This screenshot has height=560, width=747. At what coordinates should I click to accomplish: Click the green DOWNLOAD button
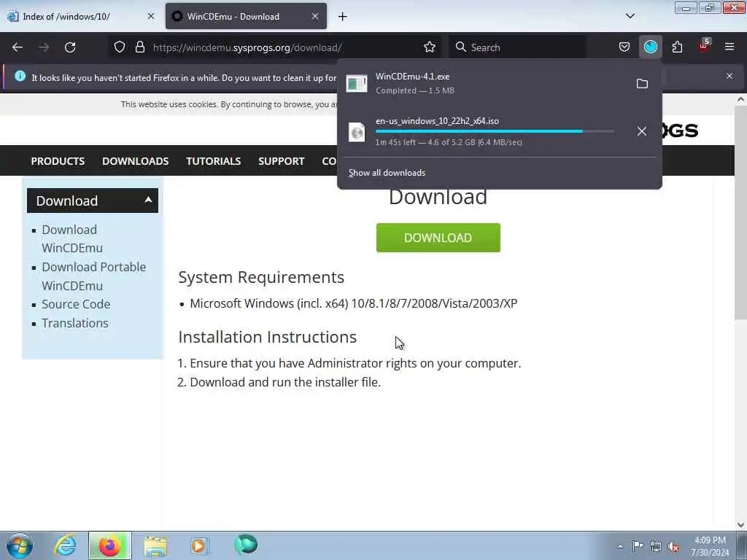(438, 238)
